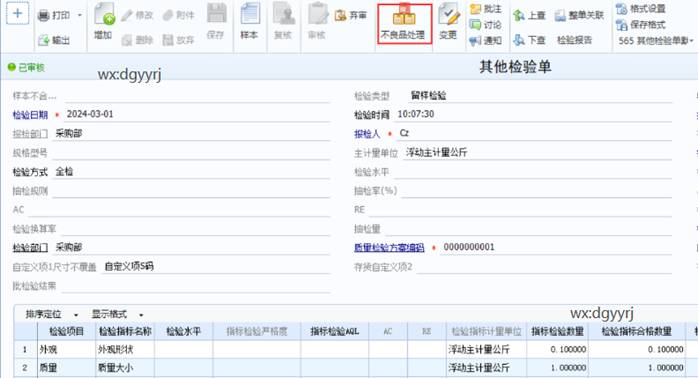Click the 报检人 blue label
This screenshot has width=698, height=378.
click(367, 134)
